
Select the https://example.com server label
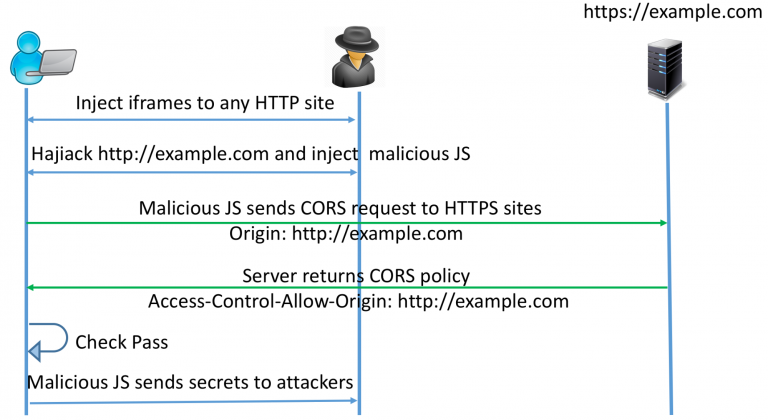click(x=672, y=11)
